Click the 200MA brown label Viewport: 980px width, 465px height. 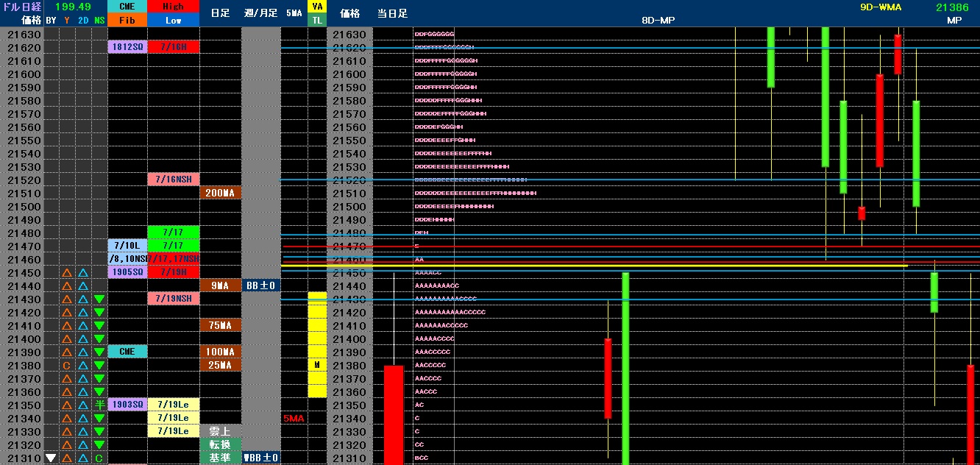(221, 193)
